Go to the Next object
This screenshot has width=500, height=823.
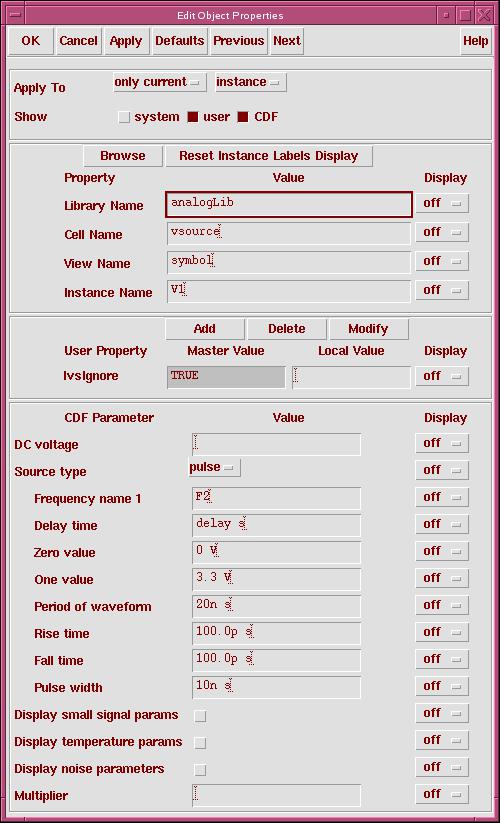287,41
